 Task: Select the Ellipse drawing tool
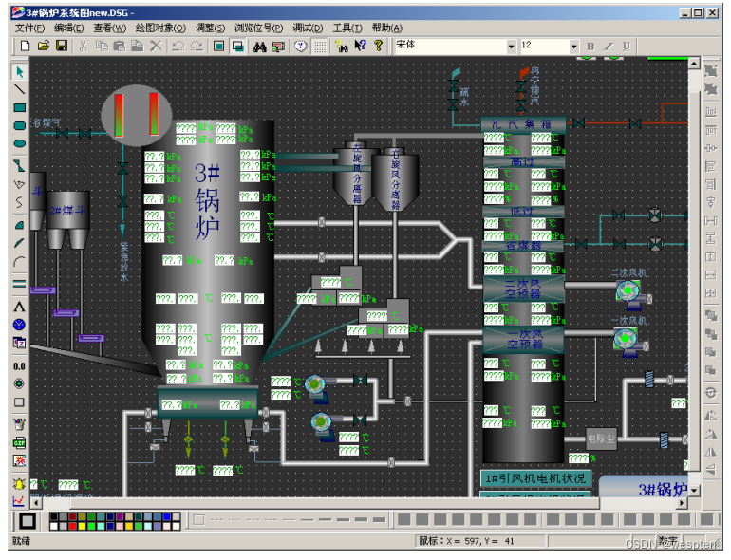pyautogui.click(x=19, y=143)
